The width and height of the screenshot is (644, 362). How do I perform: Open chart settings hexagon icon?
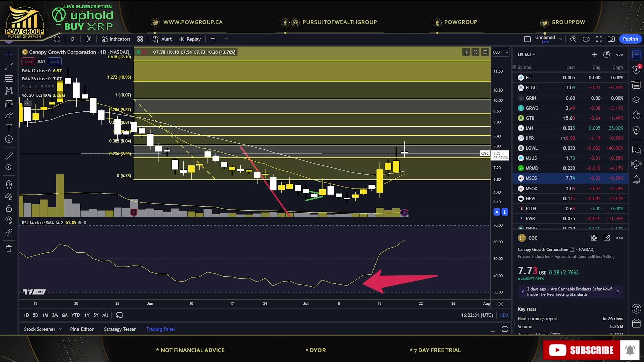(586, 39)
